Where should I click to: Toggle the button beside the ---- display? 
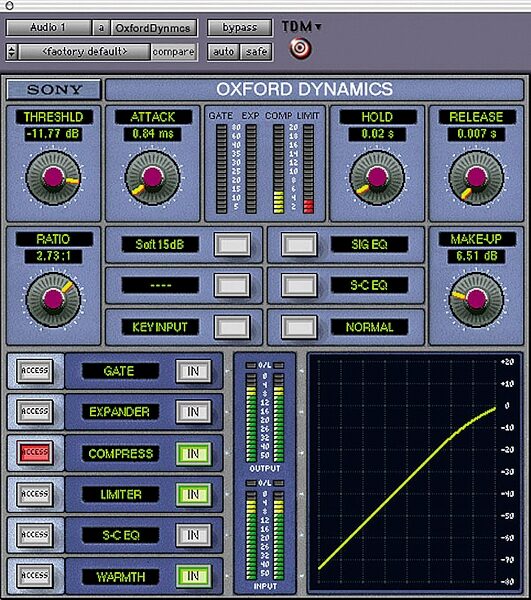232,285
